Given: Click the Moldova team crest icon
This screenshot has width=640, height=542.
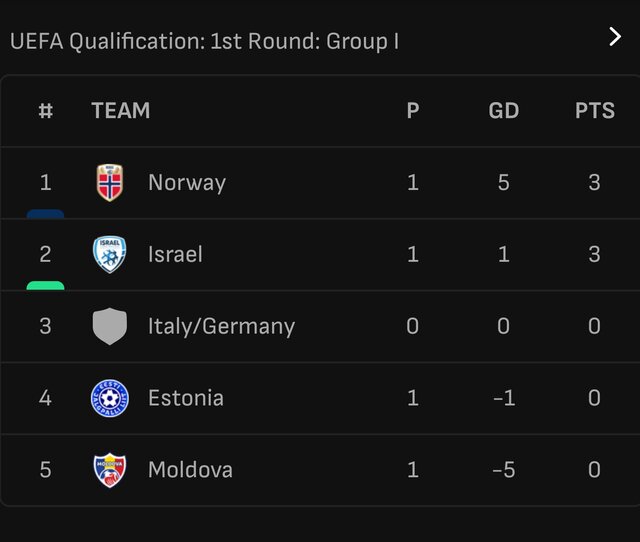Looking at the screenshot, I should coord(109,470).
